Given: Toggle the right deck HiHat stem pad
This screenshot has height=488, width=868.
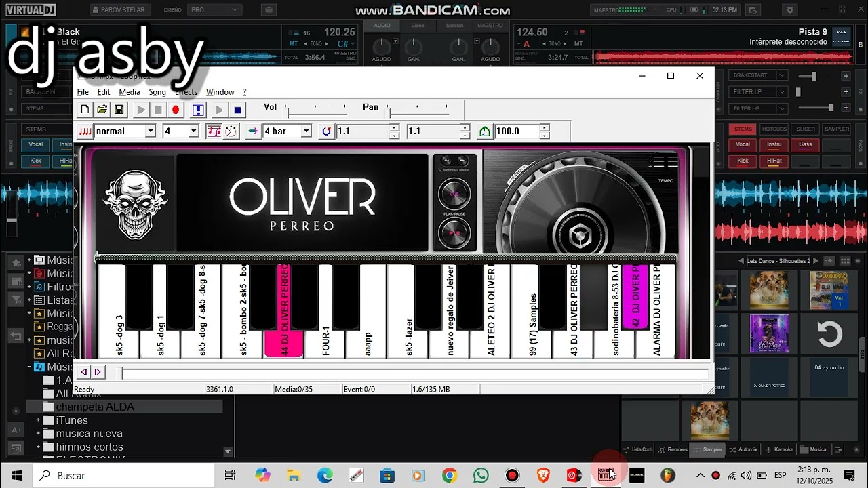Looking at the screenshot, I should coord(774,161).
